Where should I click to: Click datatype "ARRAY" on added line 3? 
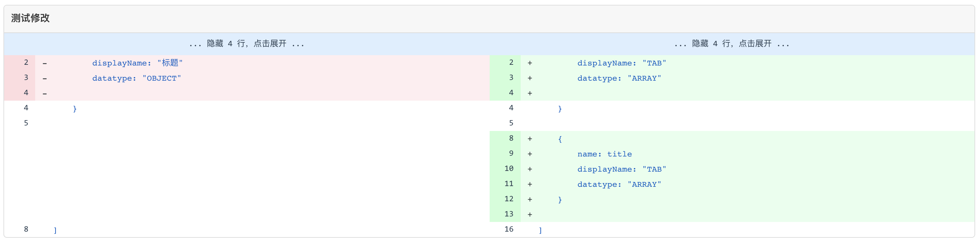619,78
